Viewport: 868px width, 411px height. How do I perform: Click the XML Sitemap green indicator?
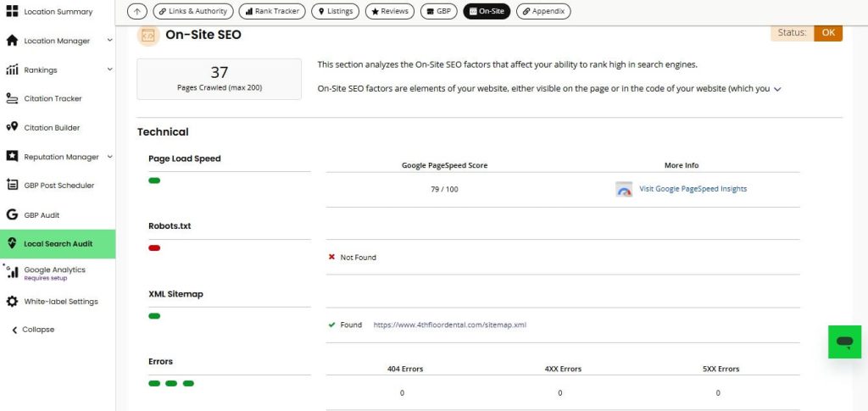[x=154, y=316]
